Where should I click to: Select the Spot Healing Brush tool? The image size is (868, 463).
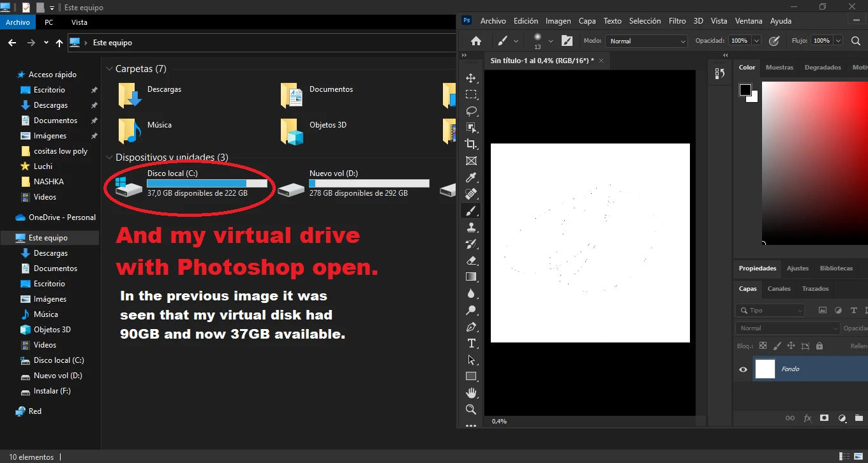coord(471,194)
